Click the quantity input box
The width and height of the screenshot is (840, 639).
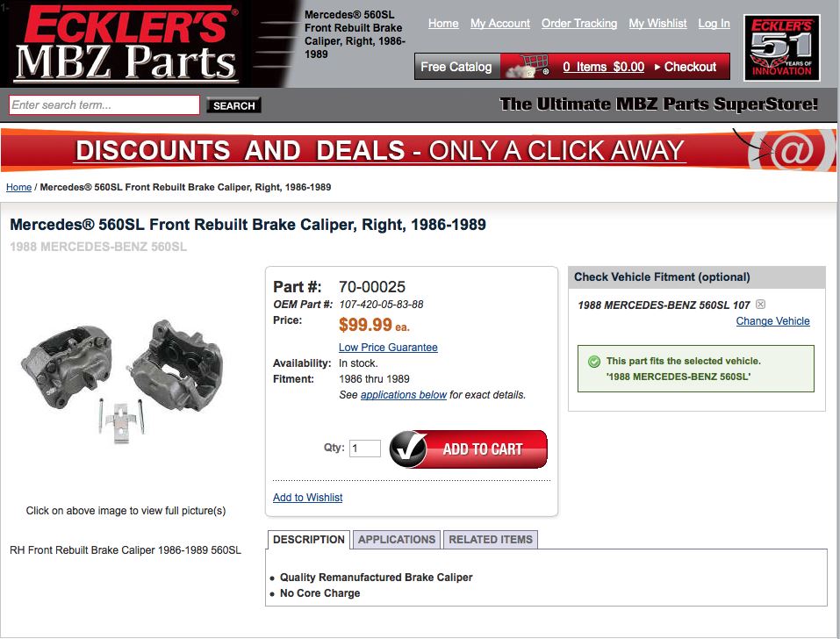(365, 449)
